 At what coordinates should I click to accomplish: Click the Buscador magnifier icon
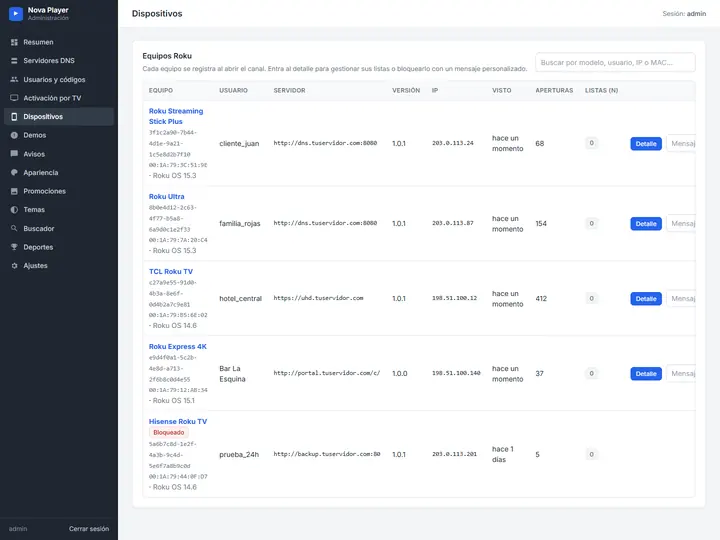[14, 228]
